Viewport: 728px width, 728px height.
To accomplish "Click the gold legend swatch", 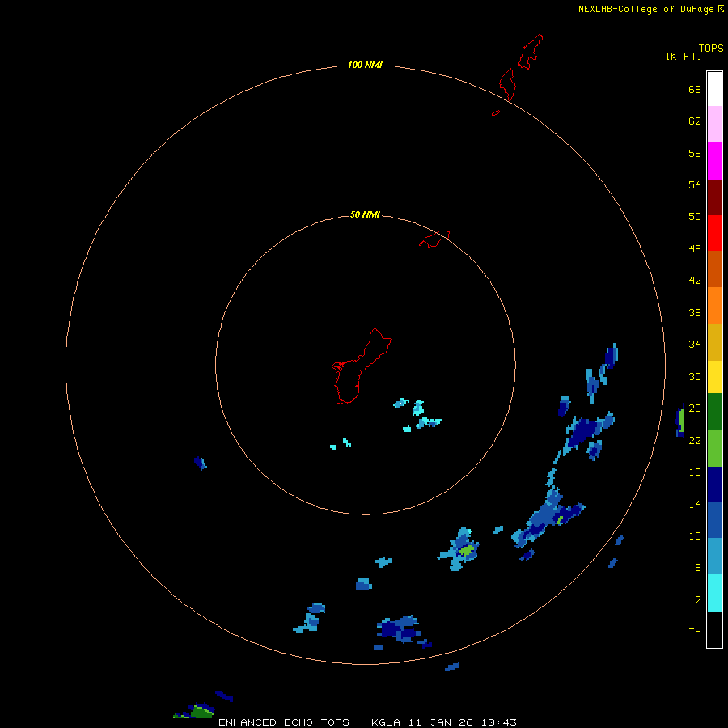I will (714, 343).
